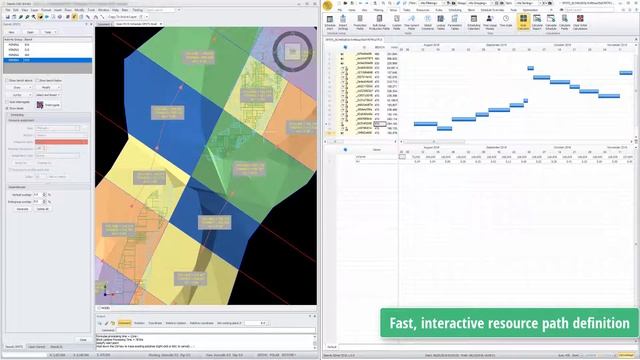Screen dimensions: 640x360
Task: Switch to Scheduling ribbon tab
Action: (x=455, y=10)
